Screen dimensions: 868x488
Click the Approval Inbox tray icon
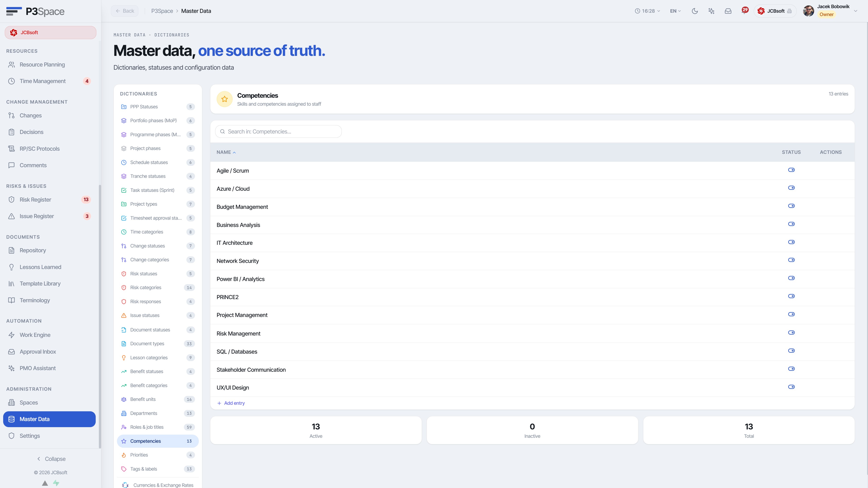(x=12, y=352)
